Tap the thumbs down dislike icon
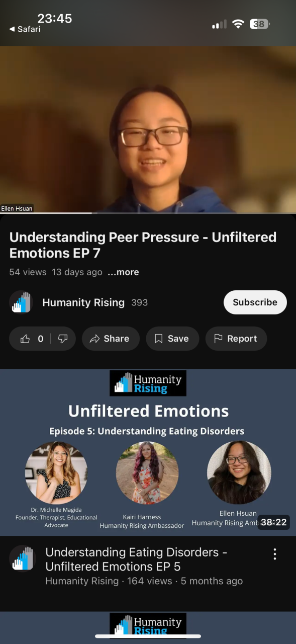 tap(63, 339)
